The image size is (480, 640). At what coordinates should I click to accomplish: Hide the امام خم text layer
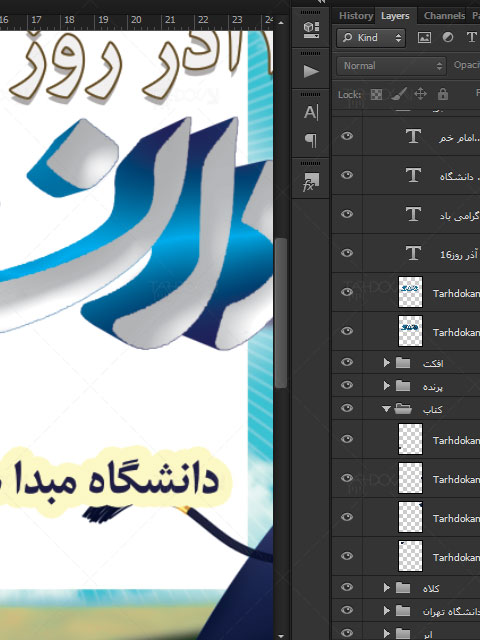347,136
